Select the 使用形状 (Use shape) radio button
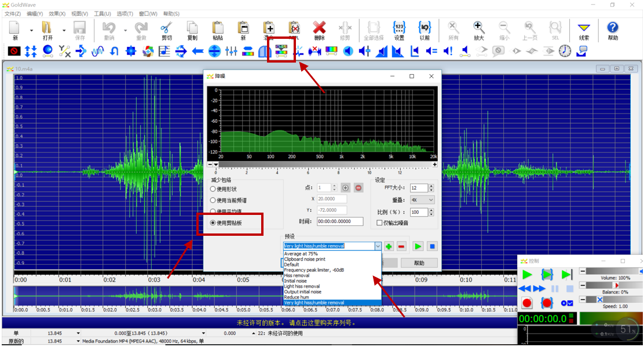Viewport: 644px width, 347px height. (213, 189)
